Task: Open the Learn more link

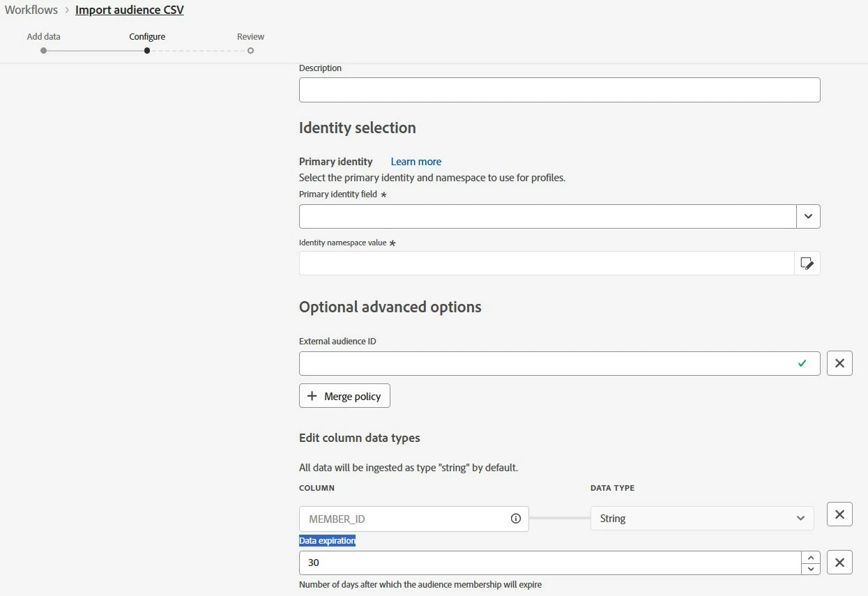Action: [x=416, y=162]
